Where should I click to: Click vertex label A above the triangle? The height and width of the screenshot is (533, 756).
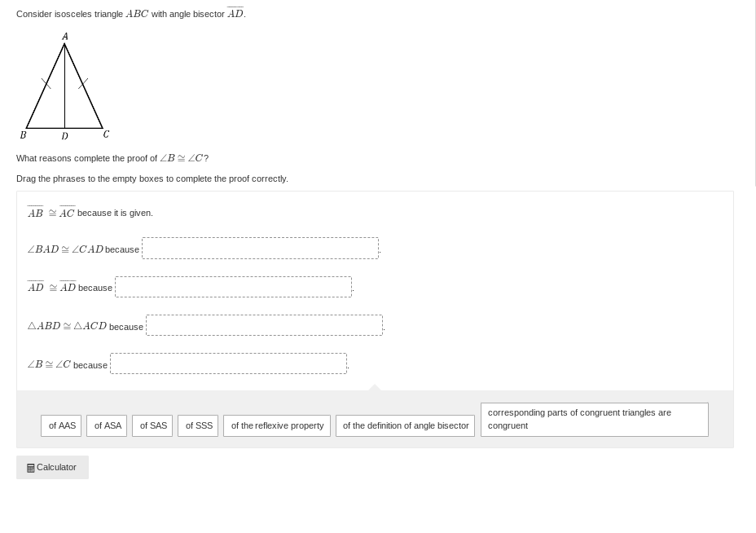click(65, 37)
